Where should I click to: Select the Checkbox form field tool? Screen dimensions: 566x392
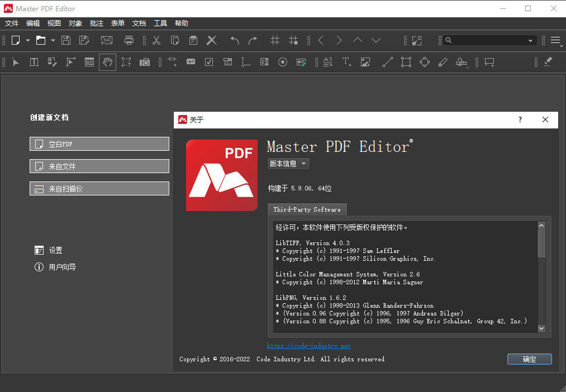[208, 62]
